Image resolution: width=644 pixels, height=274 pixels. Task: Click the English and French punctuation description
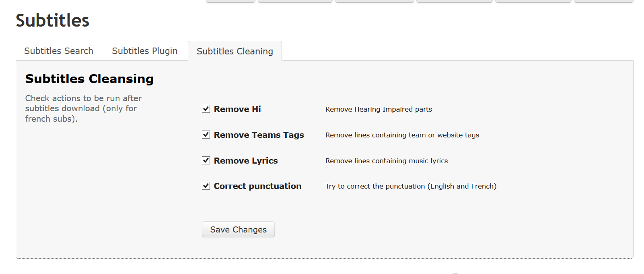tap(411, 186)
